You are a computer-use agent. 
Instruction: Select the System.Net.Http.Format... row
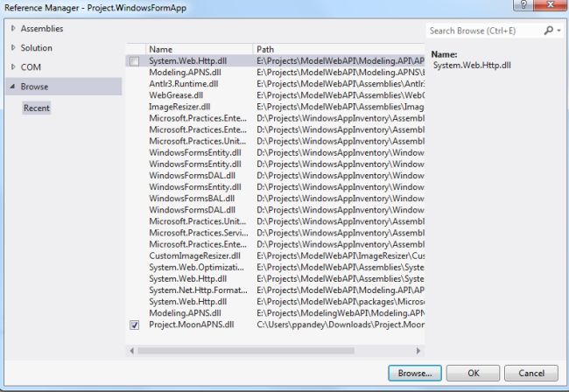(275, 290)
